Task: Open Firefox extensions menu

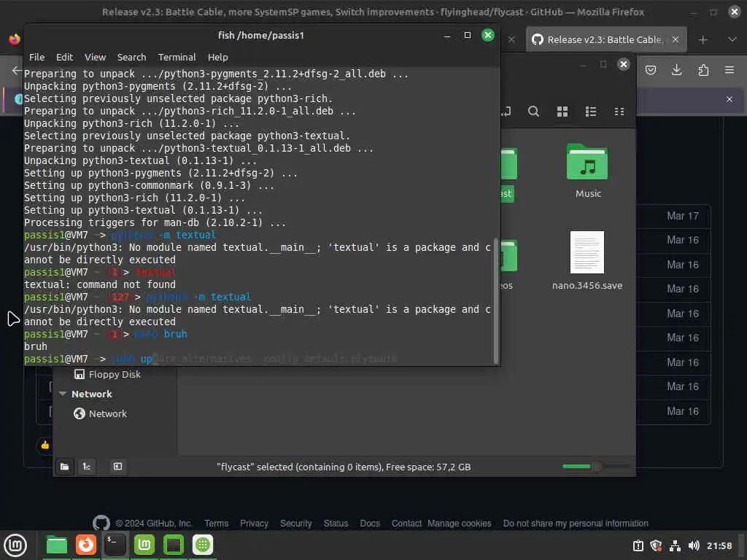Action: click(703, 71)
